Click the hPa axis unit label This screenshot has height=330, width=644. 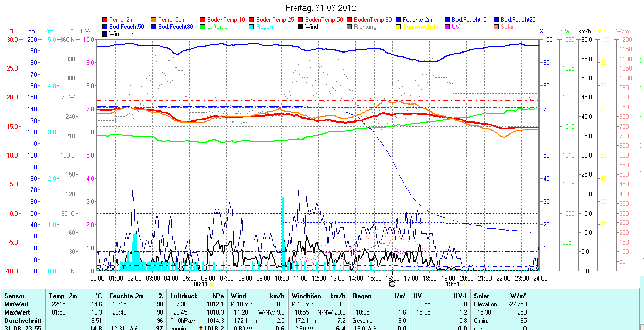(565, 32)
